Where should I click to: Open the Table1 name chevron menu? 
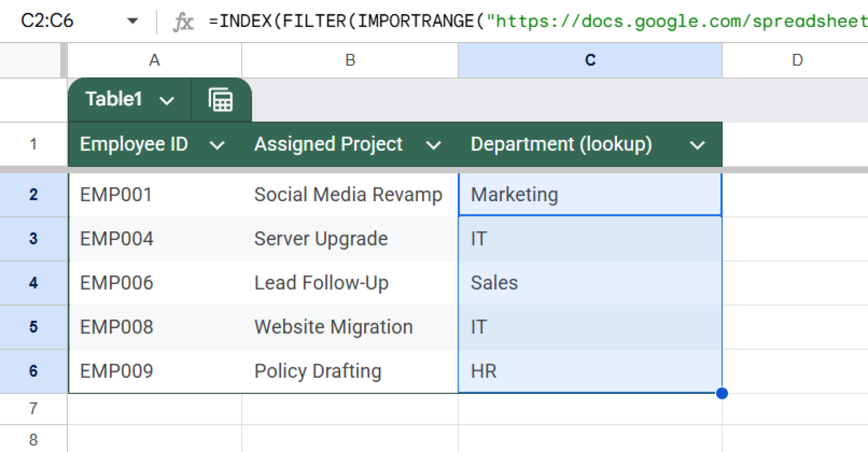coord(167,100)
